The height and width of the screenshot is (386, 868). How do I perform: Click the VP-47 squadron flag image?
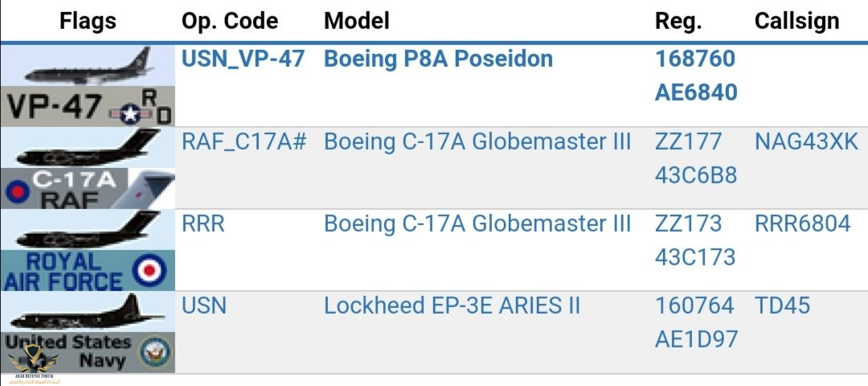pyautogui.click(x=87, y=86)
